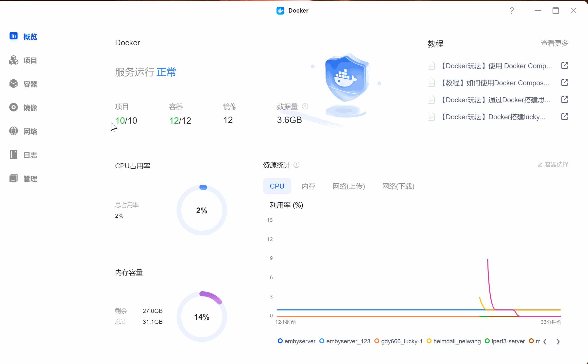Switch to the 网络(上传) upload tab
588x364 pixels.
pos(349,186)
